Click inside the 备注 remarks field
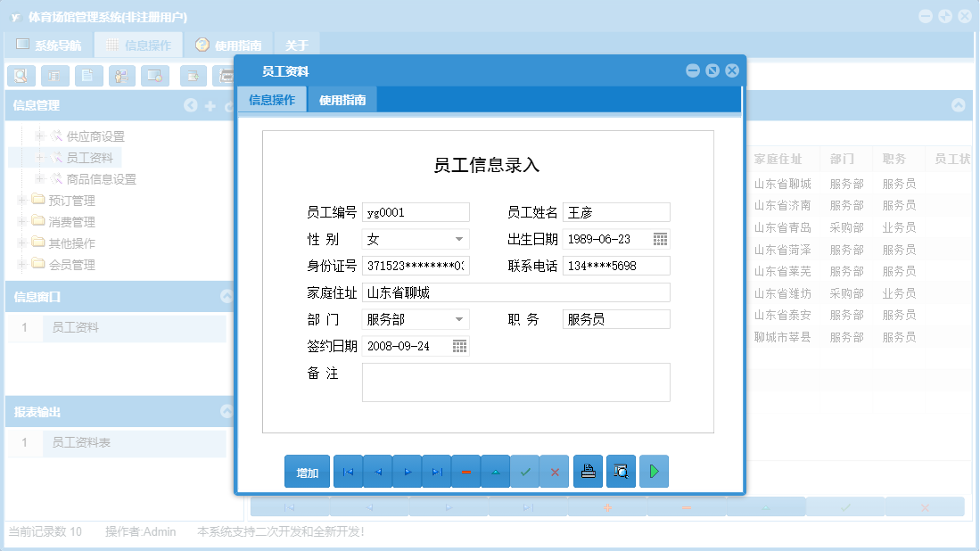 coord(515,383)
